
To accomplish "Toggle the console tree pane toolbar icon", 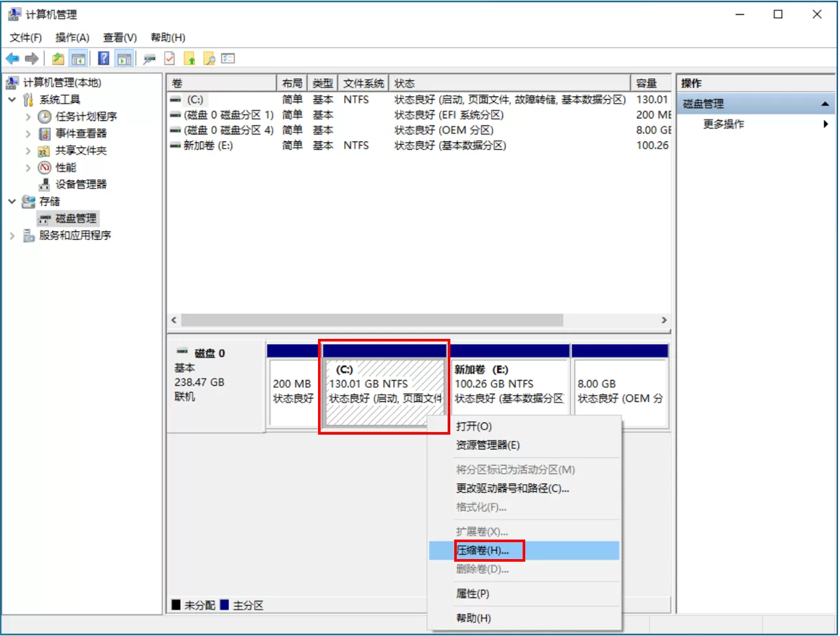I will click(x=78, y=58).
